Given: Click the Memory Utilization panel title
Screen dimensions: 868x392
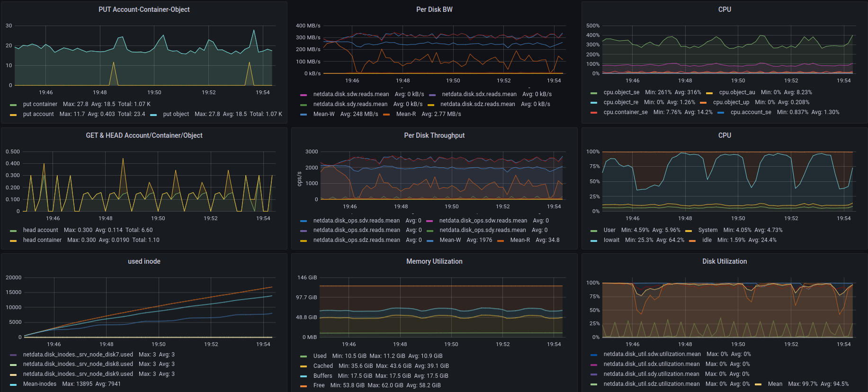Looking at the screenshot, I should point(434,261).
